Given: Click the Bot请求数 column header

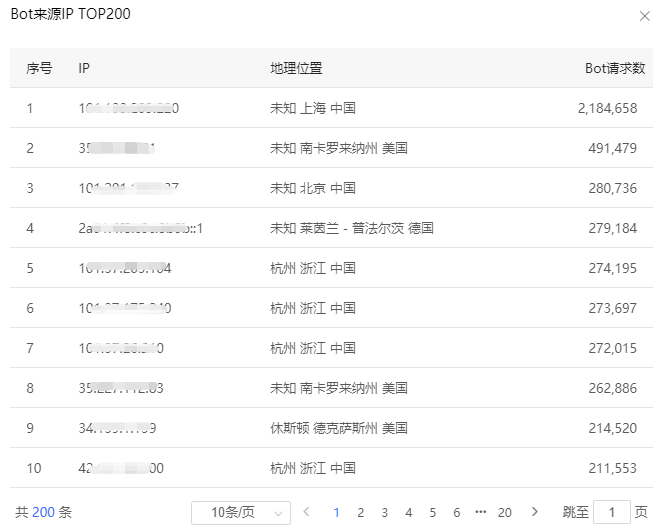Looking at the screenshot, I should click(615, 68).
